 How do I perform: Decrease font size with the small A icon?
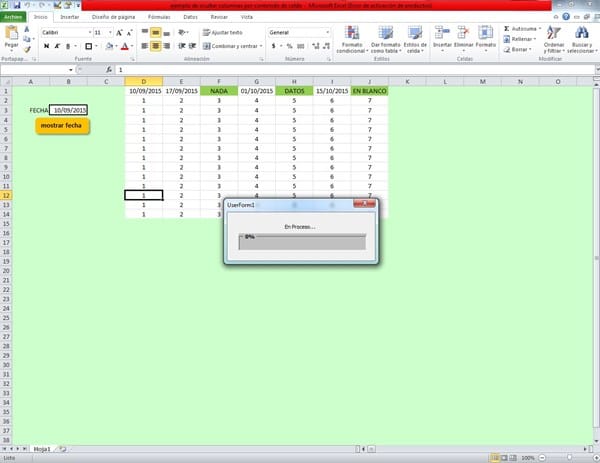(129, 33)
